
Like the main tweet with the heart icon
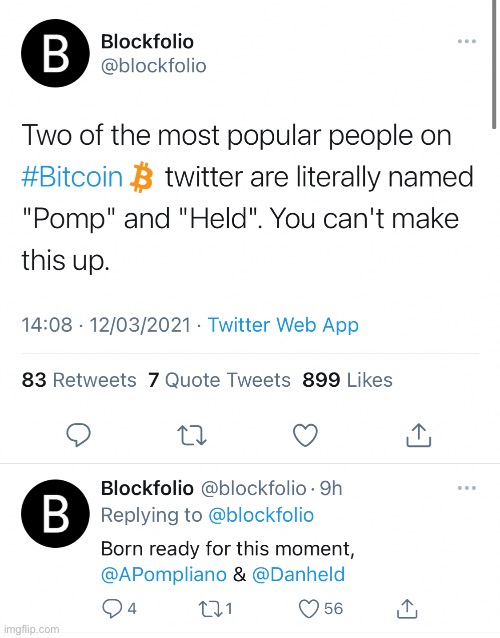tap(305, 435)
